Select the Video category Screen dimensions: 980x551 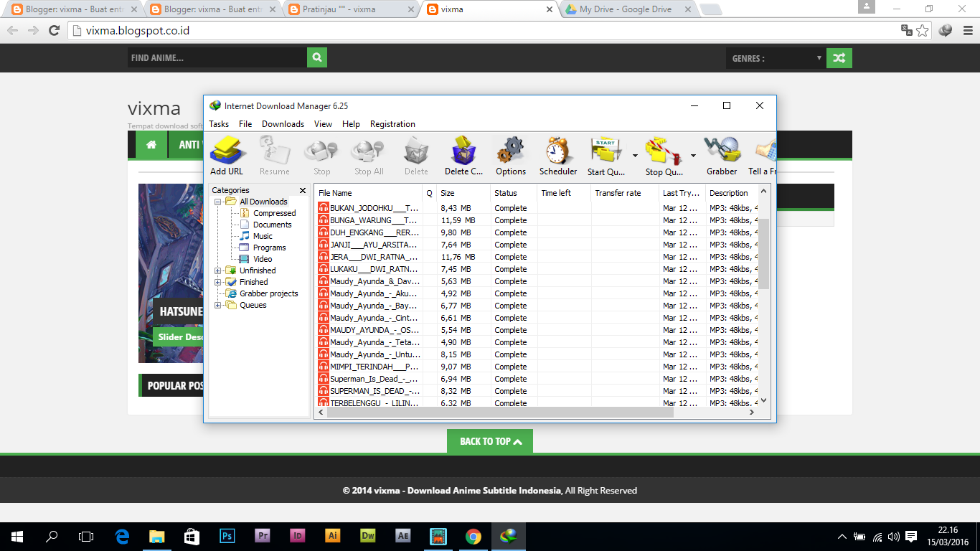(x=263, y=259)
